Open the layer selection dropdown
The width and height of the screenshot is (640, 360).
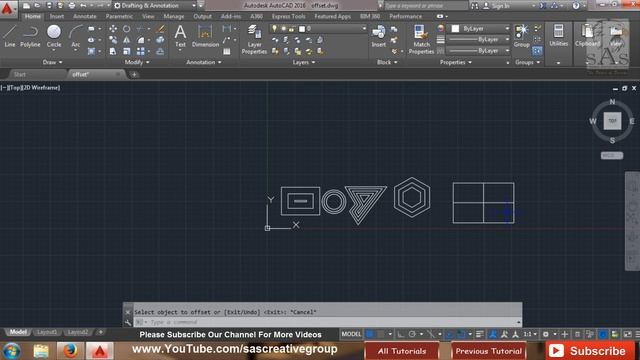[318, 29]
